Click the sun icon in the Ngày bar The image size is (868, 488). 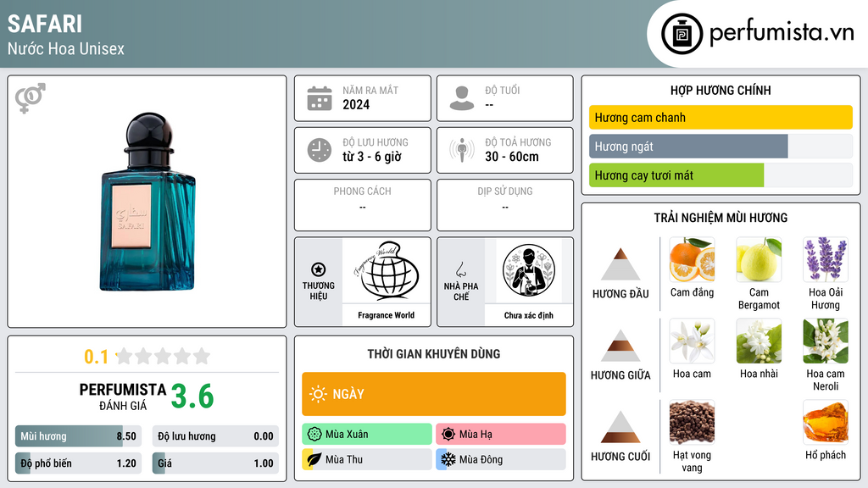click(319, 394)
